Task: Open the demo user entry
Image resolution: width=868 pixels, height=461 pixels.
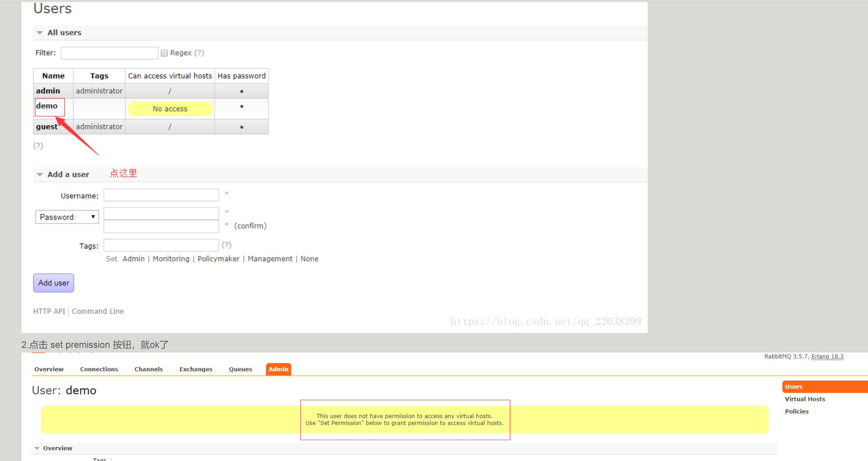Action: click(x=47, y=106)
